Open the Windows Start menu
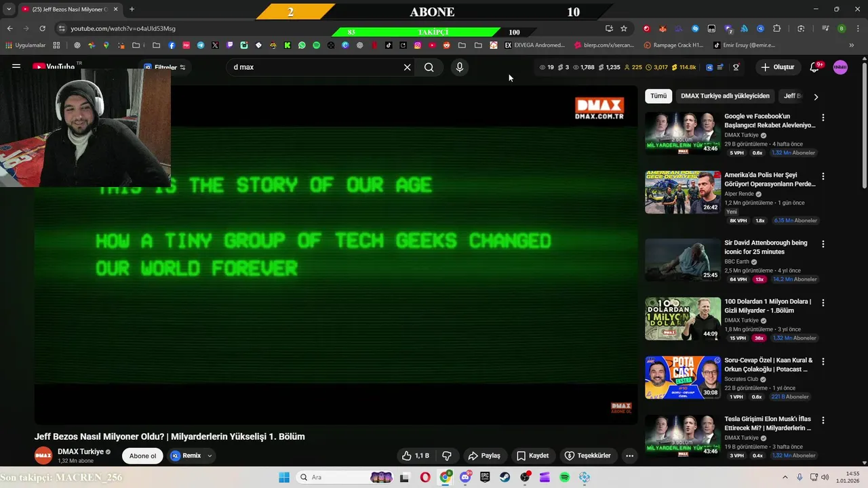 tap(284, 477)
